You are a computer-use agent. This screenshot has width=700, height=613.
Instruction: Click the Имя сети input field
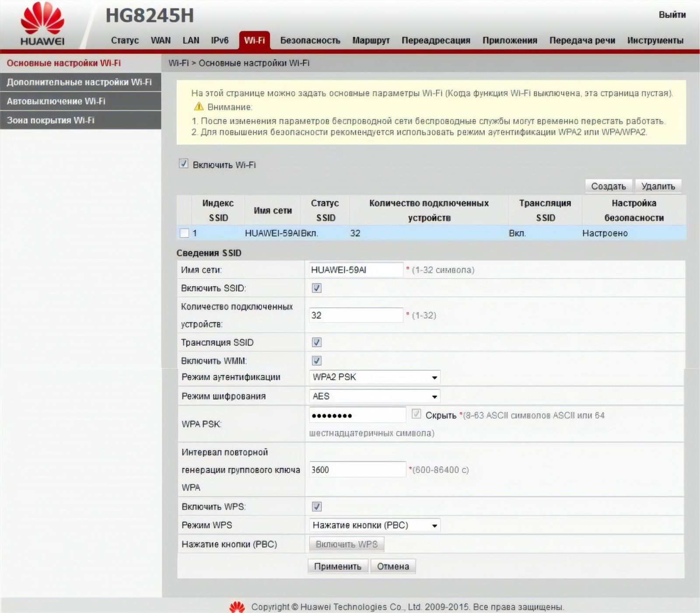coord(356,270)
